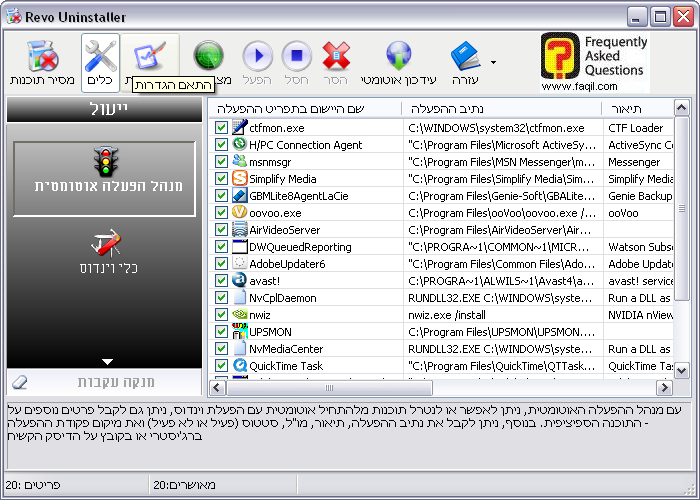
Task: Click the UPSMON colorful icon
Action: click(x=240, y=331)
